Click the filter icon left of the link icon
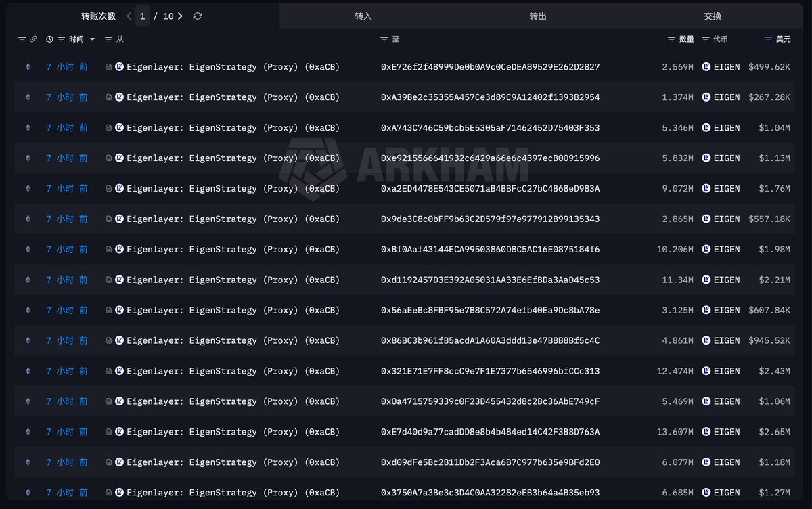The height and width of the screenshot is (509, 812). click(x=22, y=39)
